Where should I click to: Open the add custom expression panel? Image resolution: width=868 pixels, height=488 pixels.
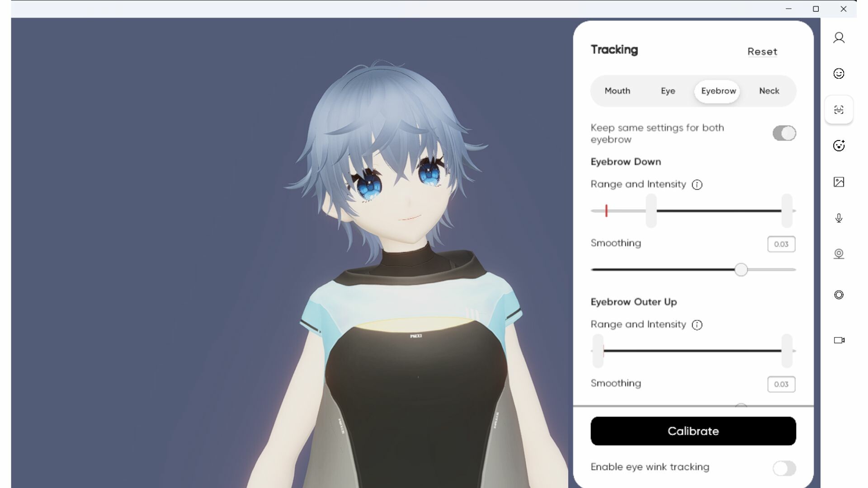(x=839, y=145)
